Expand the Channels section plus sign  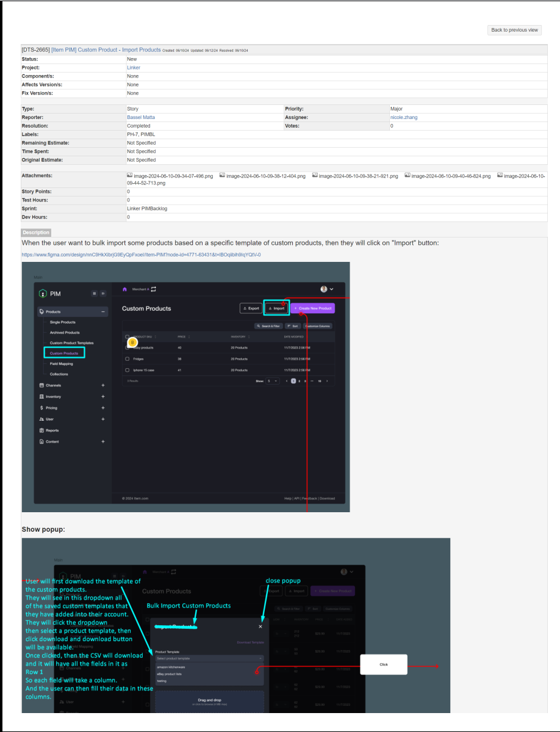(x=103, y=385)
